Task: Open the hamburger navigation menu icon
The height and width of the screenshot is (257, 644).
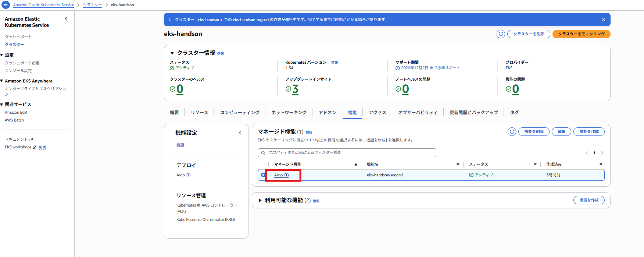Action: (x=6, y=5)
